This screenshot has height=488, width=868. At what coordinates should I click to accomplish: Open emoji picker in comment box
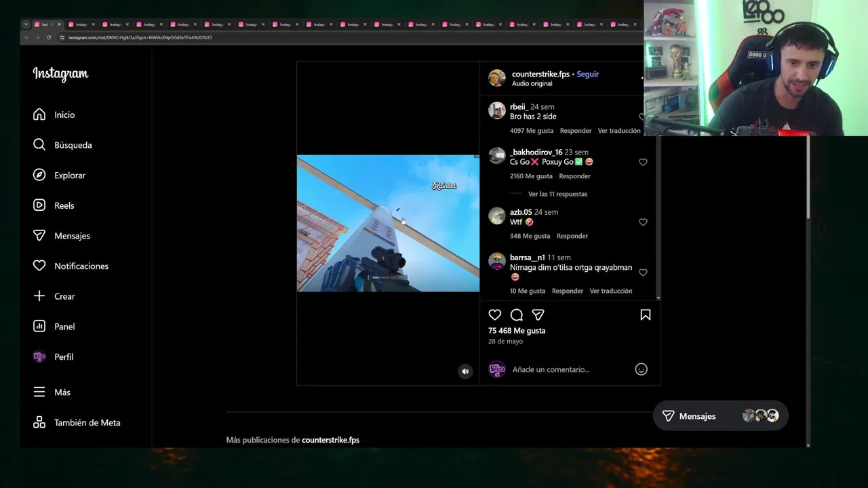click(641, 369)
